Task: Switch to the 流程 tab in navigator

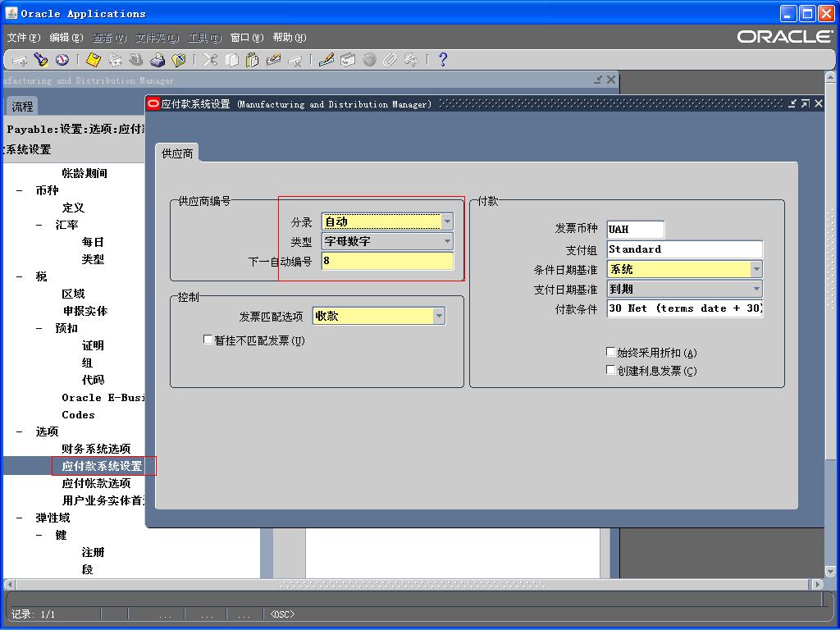Action: coord(22,107)
